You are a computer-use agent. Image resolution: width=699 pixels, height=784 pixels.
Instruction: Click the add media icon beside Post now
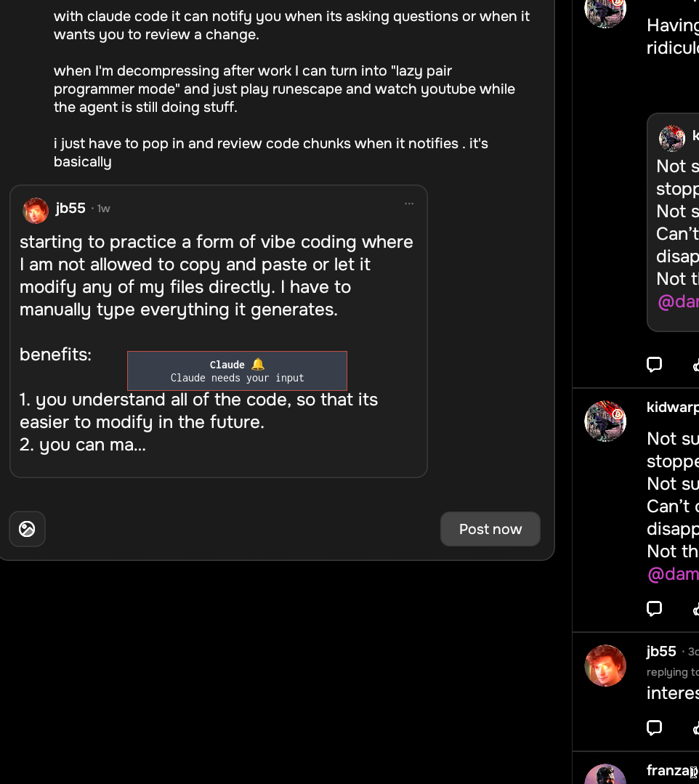click(x=27, y=529)
